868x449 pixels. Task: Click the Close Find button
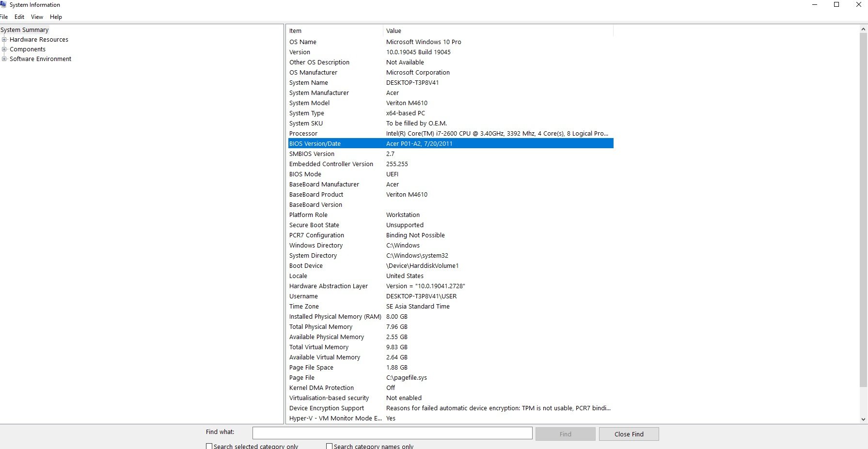pos(629,434)
